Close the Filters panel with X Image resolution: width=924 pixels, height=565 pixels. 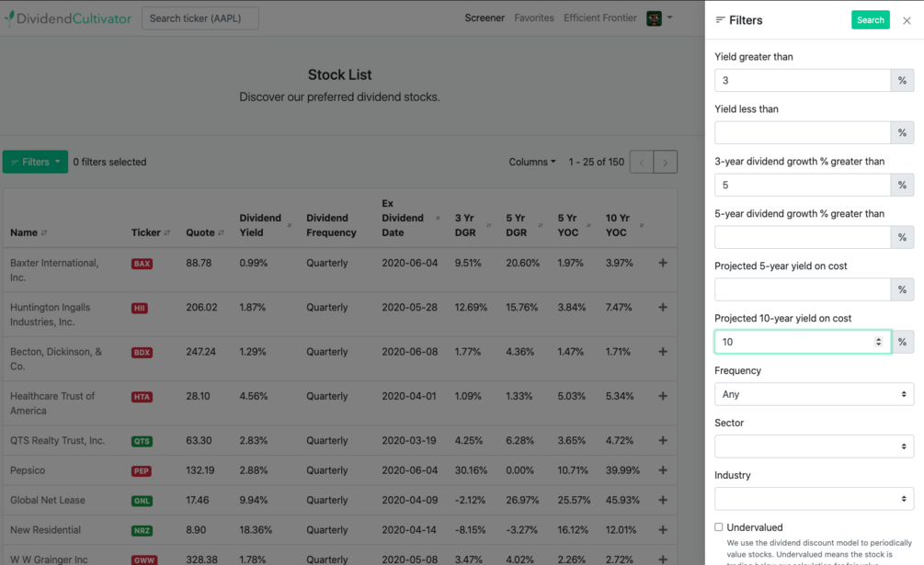pyautogui.click(x=907, y=20)
